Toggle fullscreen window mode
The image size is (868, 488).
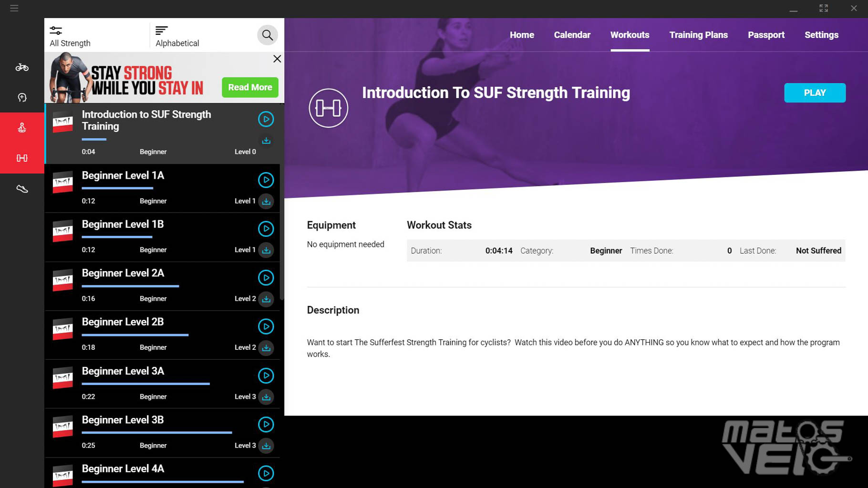pos(824,8)
